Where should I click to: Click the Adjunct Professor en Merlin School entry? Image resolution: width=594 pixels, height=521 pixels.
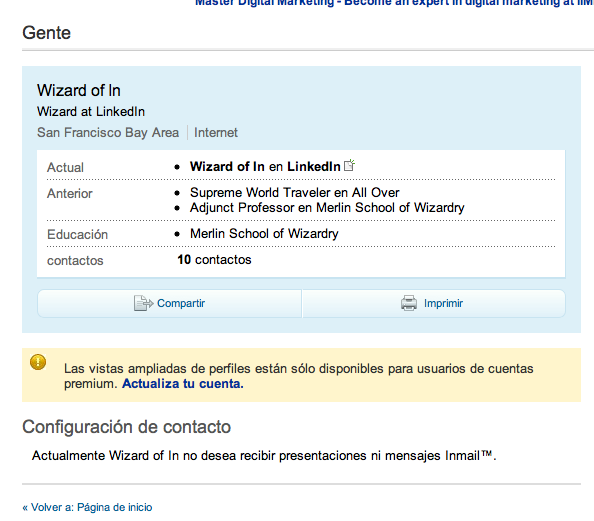[x=327, y=208]
